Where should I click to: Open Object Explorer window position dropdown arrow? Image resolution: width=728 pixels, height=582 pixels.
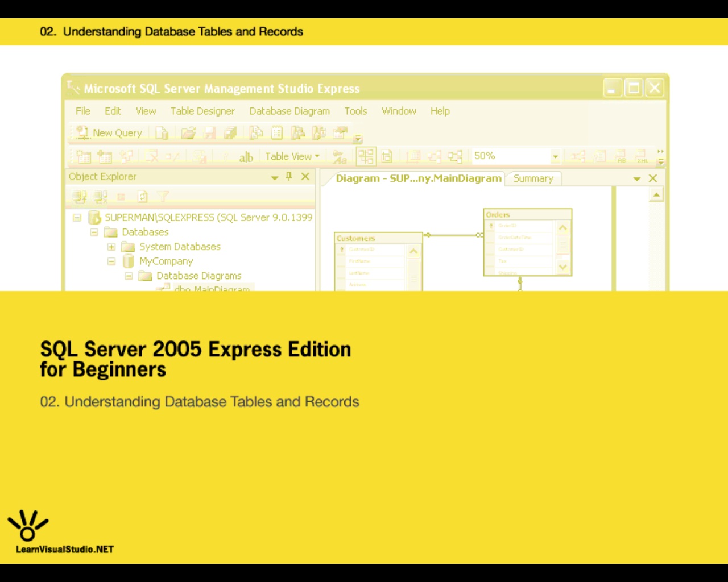pyautogui.click(x=275, y=177)
